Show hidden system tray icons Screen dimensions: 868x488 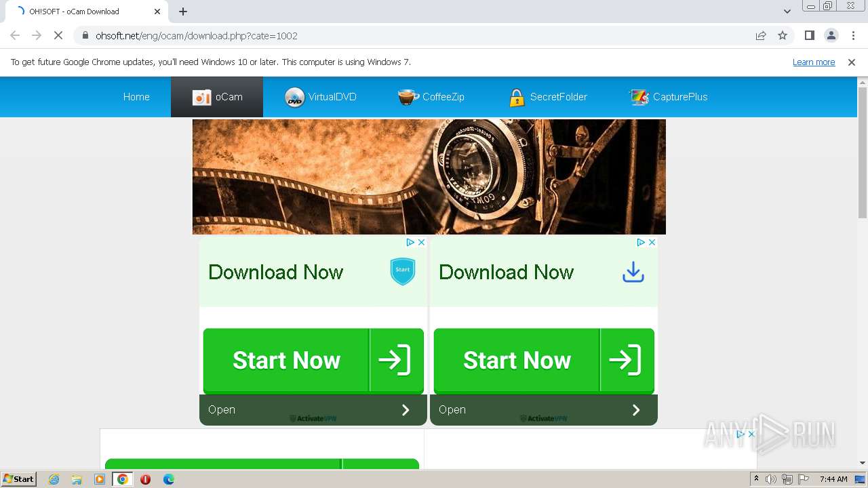[x=756, y=479]
